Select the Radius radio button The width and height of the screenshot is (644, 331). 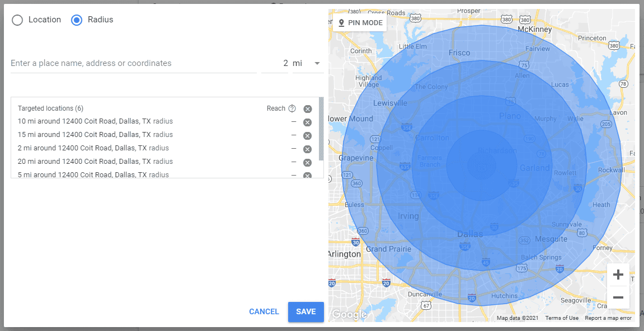(x=77, y=20)
